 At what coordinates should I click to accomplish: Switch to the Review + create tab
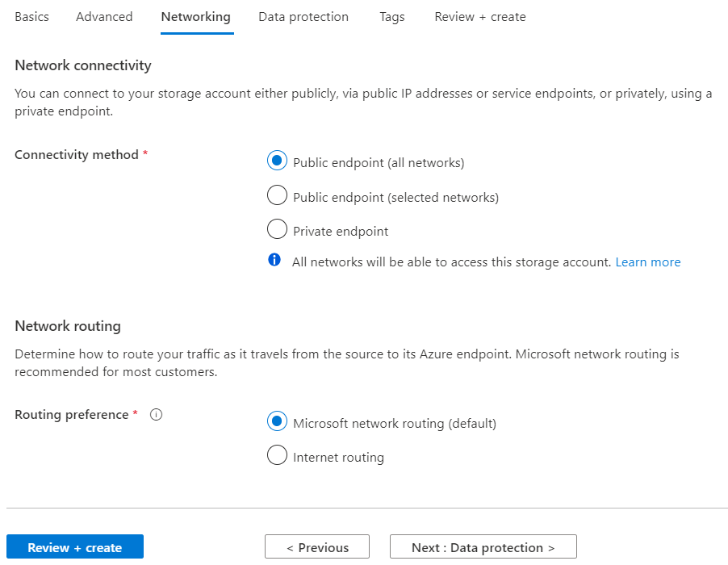[480, 17]
